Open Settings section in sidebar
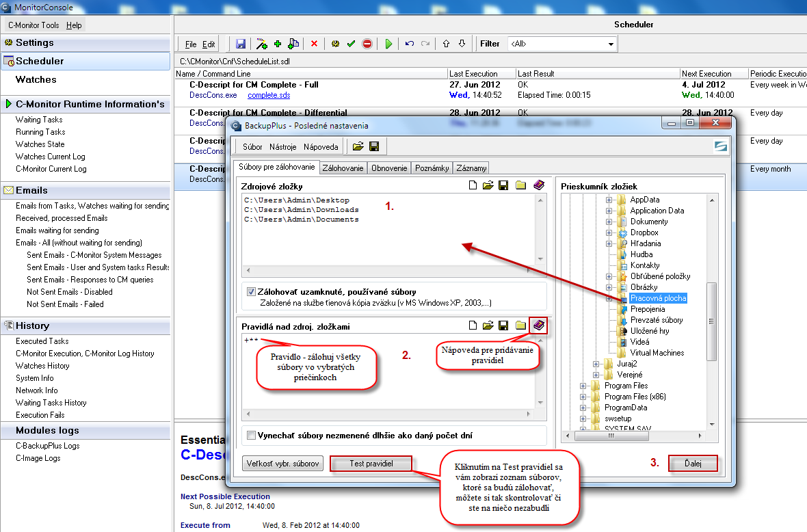The height and width of the screenshot is (532, 807). (34, 42)
